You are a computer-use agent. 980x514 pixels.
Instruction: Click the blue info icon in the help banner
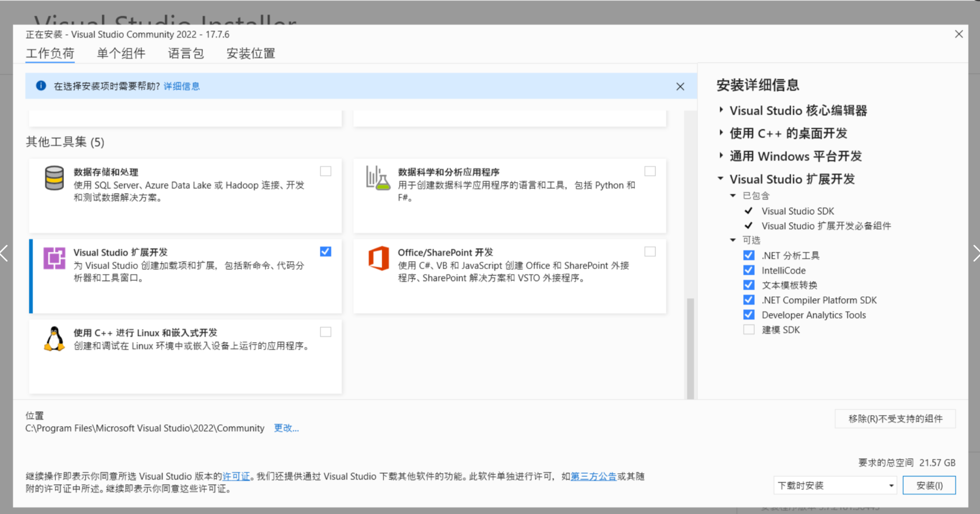(x=41, y=86)
